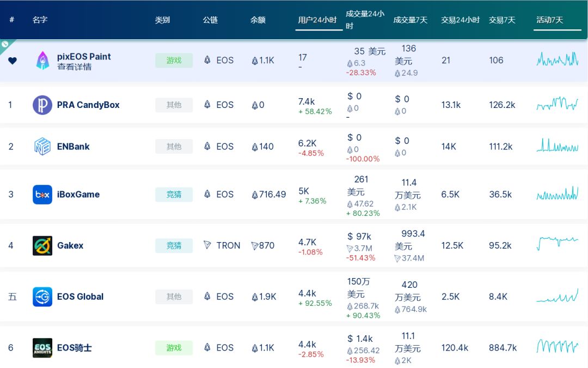Click the 716.49 balance in iBoxGame row
The width and height of the screenshot is (588, 368).
click(x=268, y=195)
